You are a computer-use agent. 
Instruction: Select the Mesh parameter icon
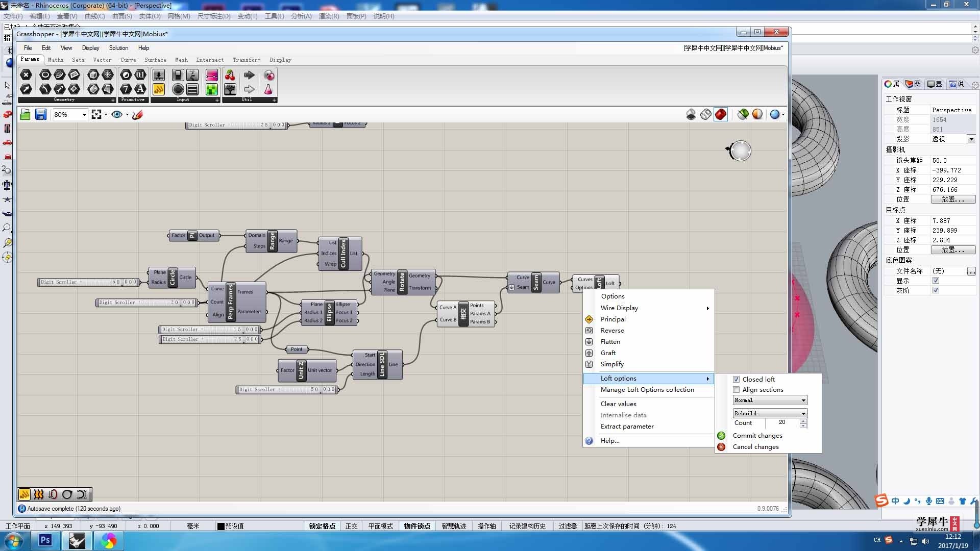click(108, 75)
